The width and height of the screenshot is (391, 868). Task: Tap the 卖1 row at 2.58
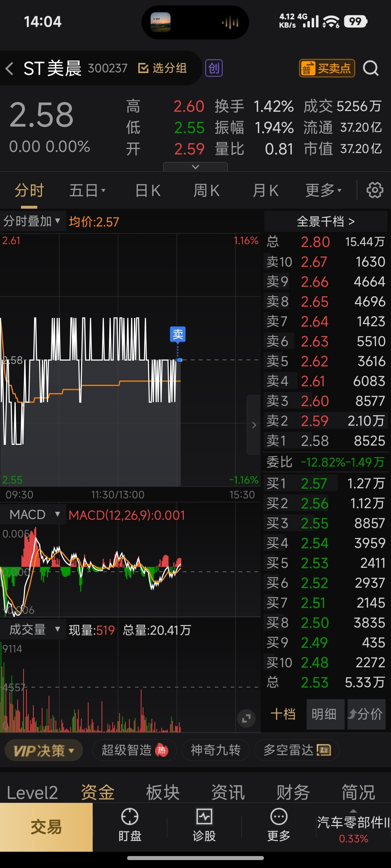click(326, 441)
